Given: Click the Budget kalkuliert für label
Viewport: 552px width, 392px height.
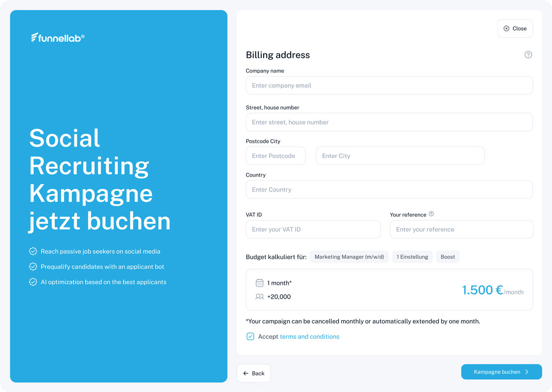Looking at the screenshot, I should coord(276,257).
